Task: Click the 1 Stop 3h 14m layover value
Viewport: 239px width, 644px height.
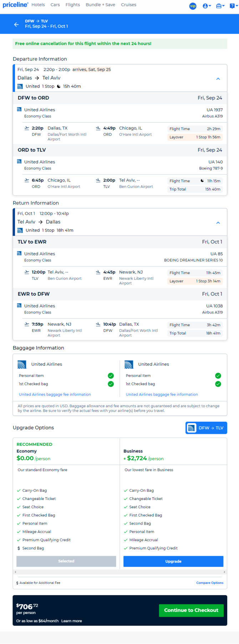Action: pos(208,281)
